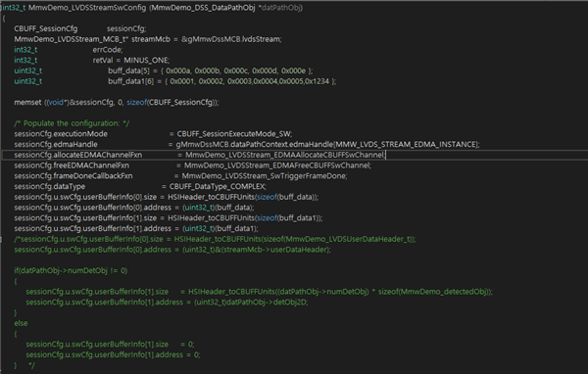Click the errCode variable declaration
The image size is (588, 374).
click(107, 50)
